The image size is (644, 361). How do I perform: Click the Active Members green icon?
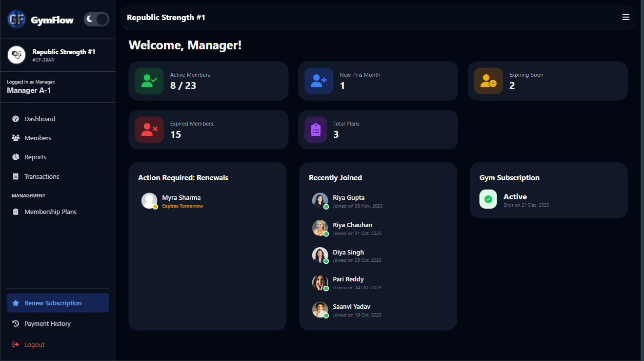click(x=149, y=81)
